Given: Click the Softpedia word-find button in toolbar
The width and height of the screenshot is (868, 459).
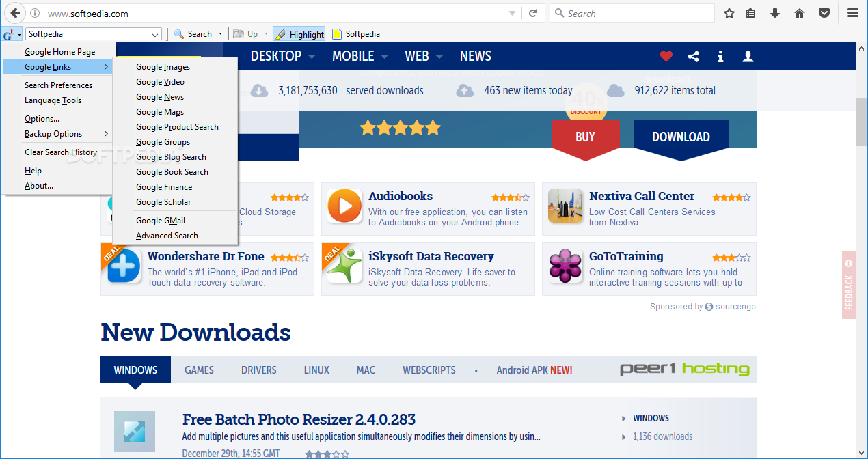Looking at the screenshot, I should click(x=356, y=34).
